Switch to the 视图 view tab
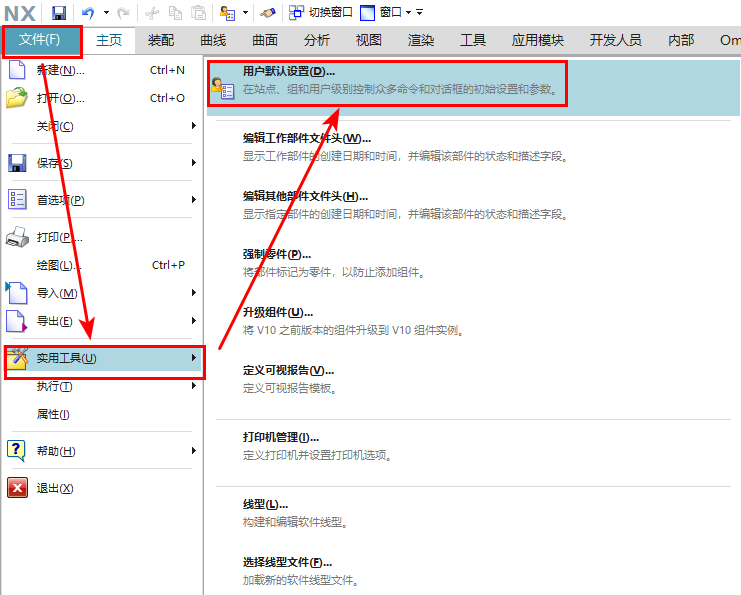The height and width of the screenshot is (595, 741). click(369, 40)
